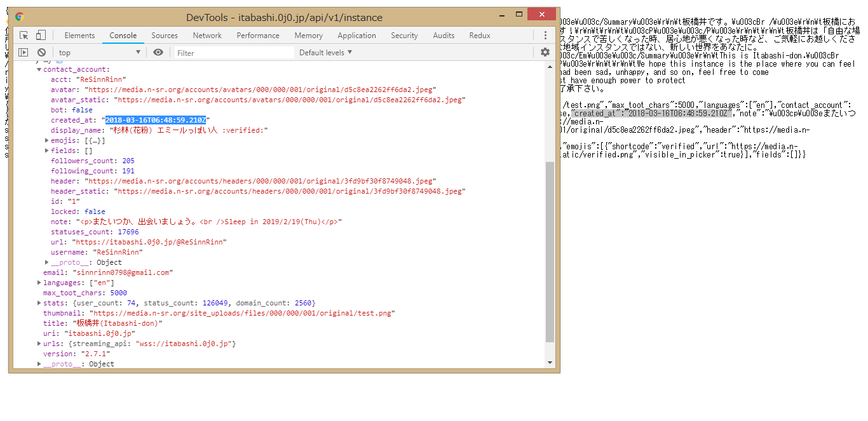Expand the languages array
868x421 pixels.
(39, 283)
